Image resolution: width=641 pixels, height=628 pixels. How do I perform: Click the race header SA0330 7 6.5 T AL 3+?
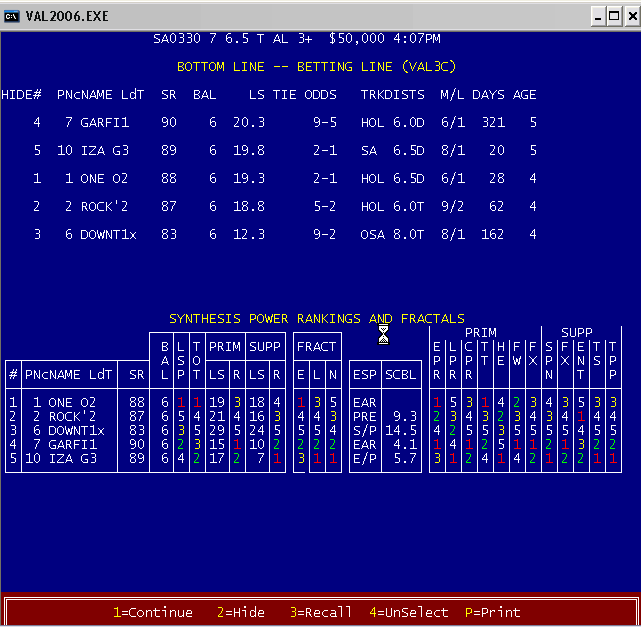pyautogui.click(x=233, y=39)
